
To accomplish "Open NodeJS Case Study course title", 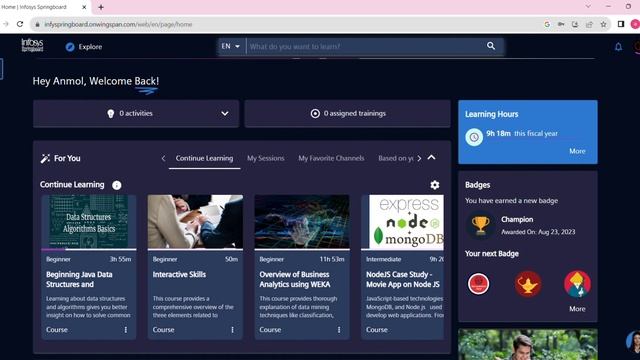I will pyautogui.click(x=403, y=279).
